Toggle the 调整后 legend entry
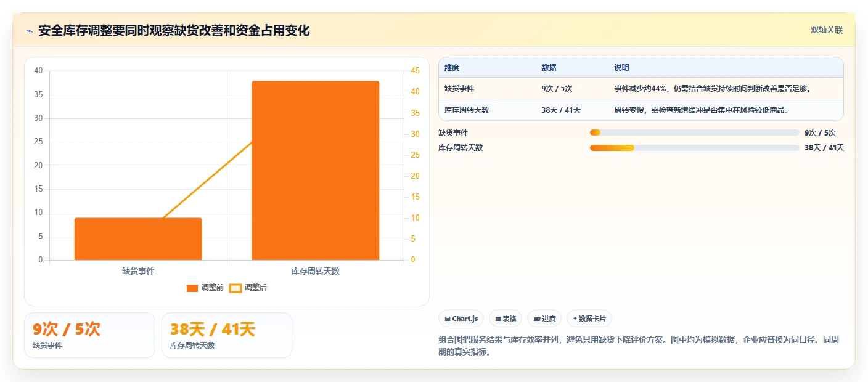 (248, 288)
